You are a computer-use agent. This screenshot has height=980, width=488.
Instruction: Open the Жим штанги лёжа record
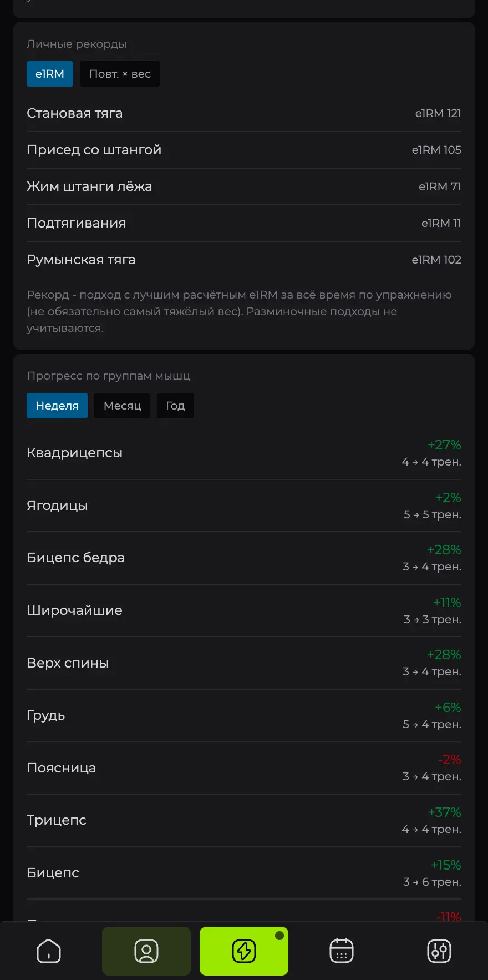[244, 186]
